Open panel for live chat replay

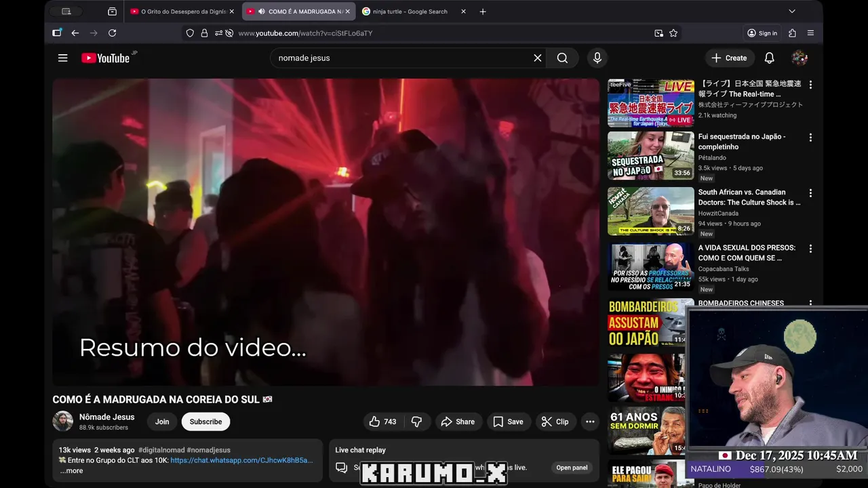click(572, 468)
